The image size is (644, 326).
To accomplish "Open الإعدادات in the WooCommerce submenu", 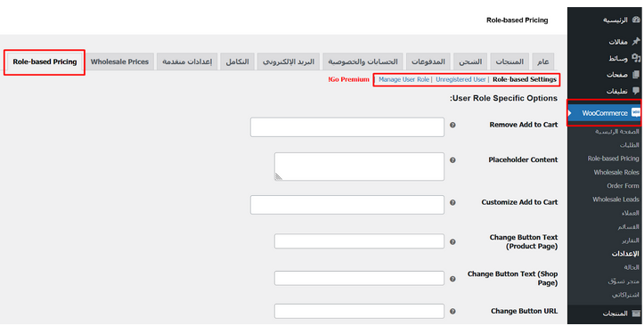I will 625,254.
